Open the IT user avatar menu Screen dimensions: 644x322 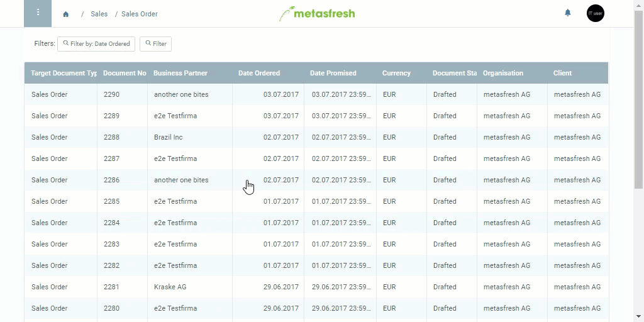point(595,13)
